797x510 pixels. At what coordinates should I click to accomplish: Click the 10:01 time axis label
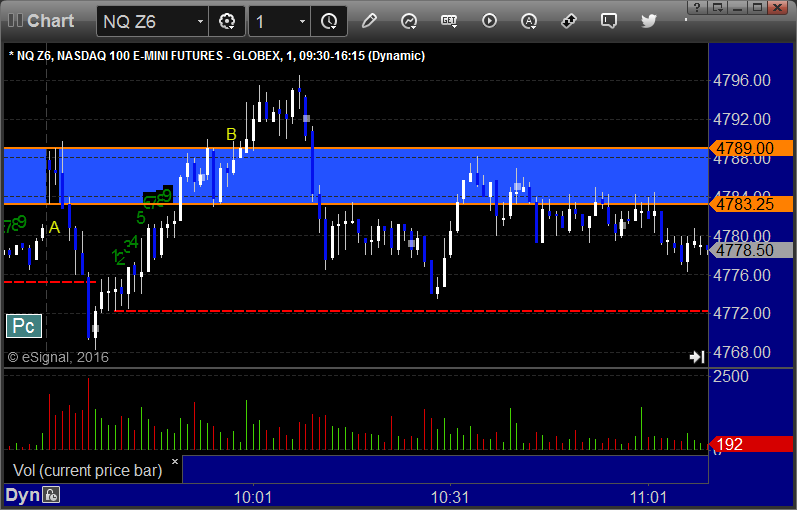[x=253, y=496]
